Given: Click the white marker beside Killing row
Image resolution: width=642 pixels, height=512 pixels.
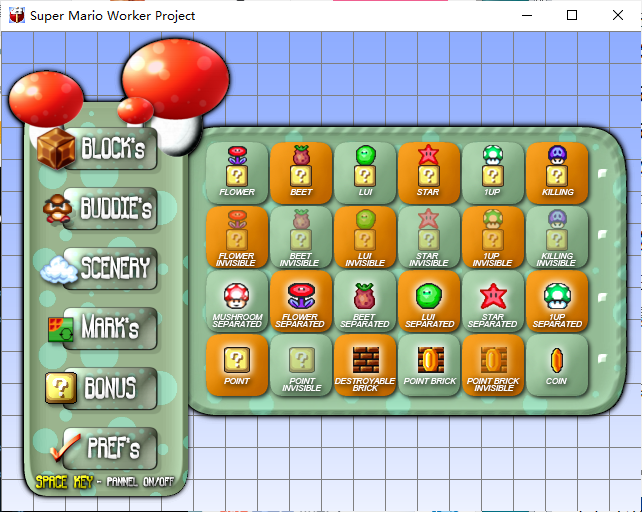Looking at the screenshot, I should [x=602, y=173].
